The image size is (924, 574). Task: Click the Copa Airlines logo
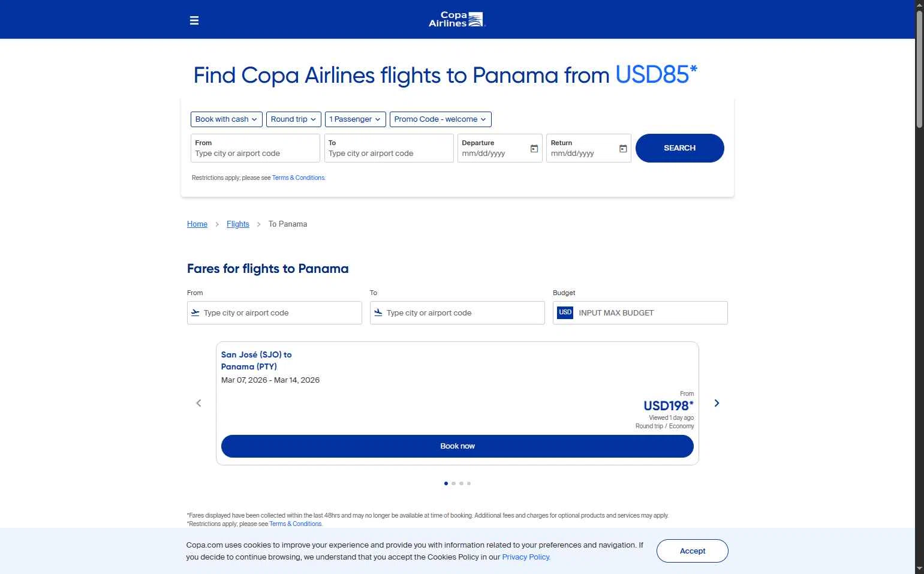(x=456, y=20)
